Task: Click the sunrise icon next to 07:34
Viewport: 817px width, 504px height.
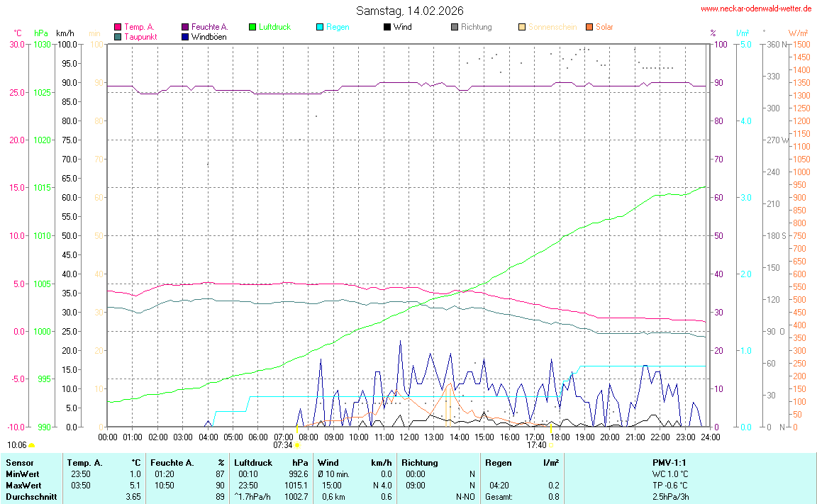Action: pos(296,445)
